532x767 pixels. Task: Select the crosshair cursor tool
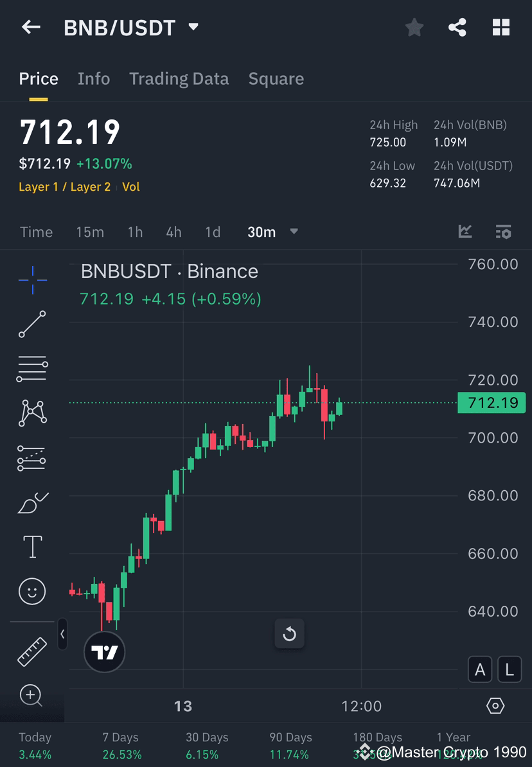coord(32,279)
